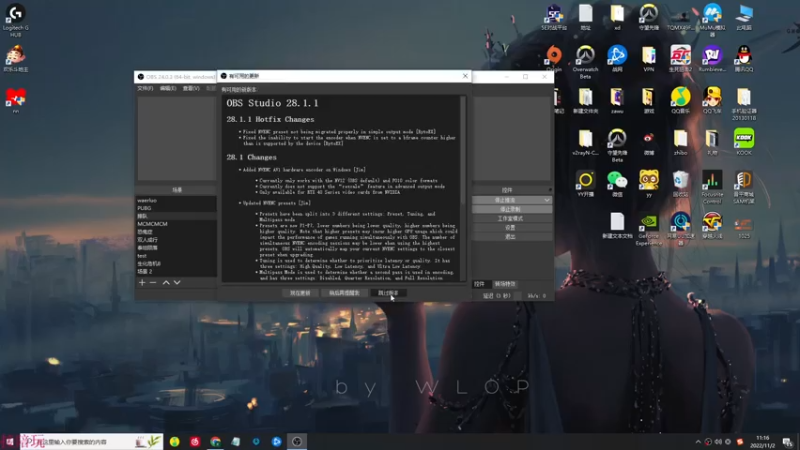Click the Studio Mode button in OBS

point(512,218)
